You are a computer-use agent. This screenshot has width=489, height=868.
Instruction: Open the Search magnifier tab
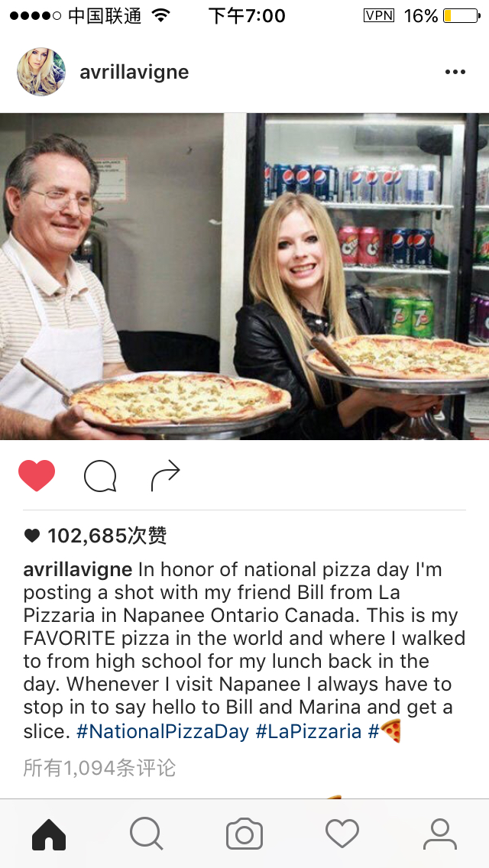click(x=146, y=834)
